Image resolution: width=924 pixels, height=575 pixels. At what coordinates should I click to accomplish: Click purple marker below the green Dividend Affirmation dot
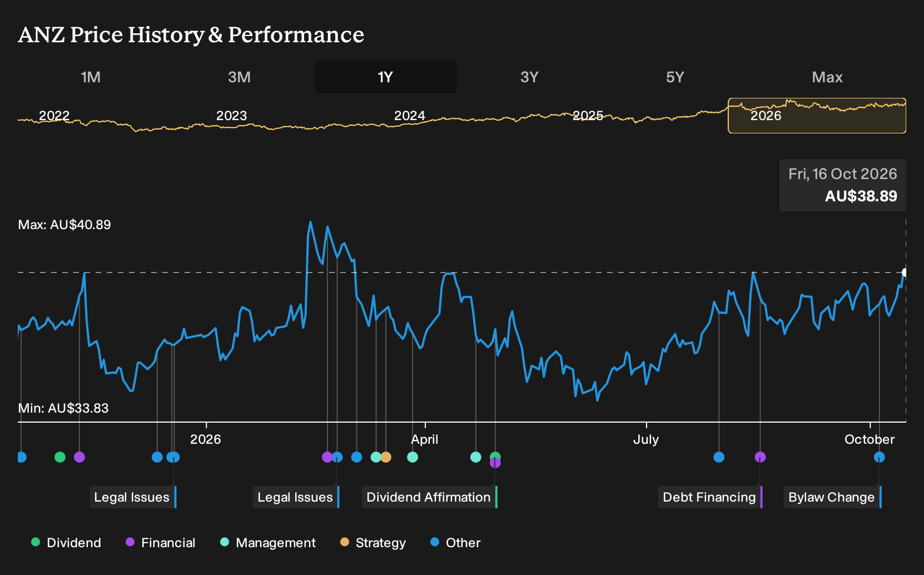[495, 463]
